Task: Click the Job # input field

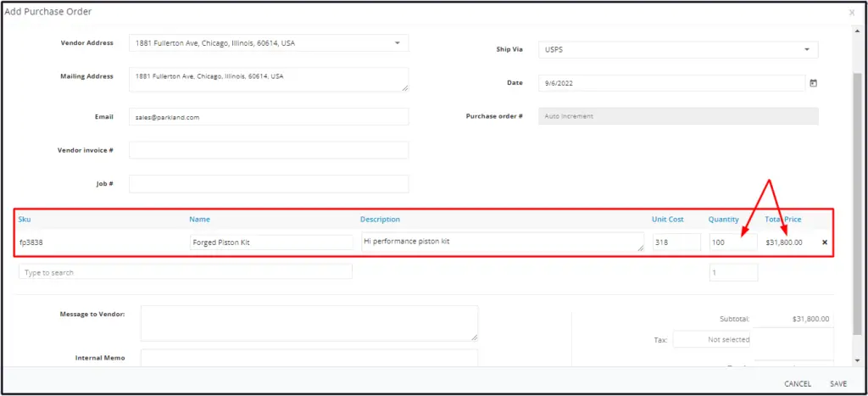Action: [269, 184]
